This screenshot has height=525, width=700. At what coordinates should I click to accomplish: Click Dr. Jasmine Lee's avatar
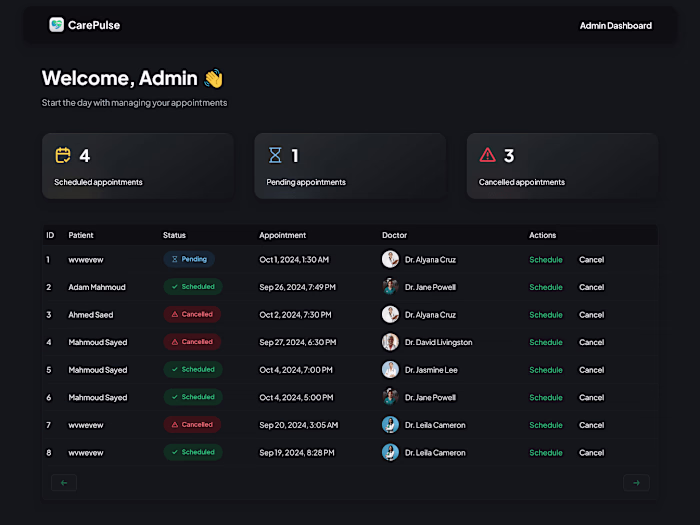pos(390,370)
